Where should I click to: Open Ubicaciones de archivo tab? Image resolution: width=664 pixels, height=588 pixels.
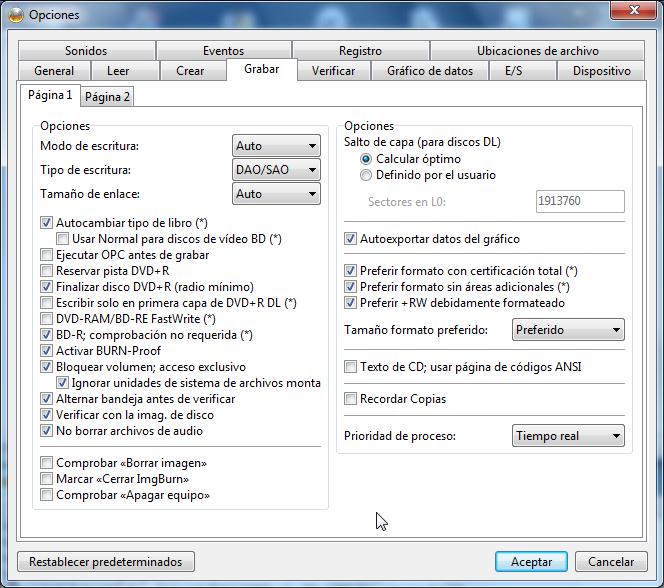click(x=537, y=51)
